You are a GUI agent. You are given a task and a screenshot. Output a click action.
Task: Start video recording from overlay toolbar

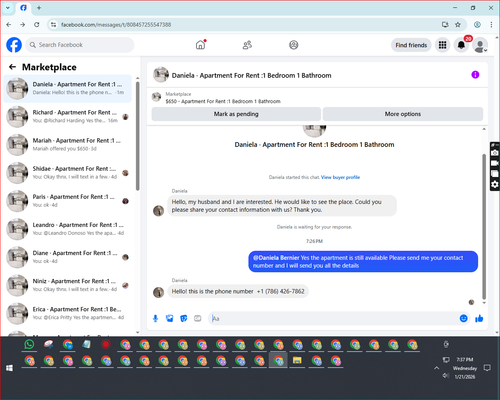pos(495,163)
